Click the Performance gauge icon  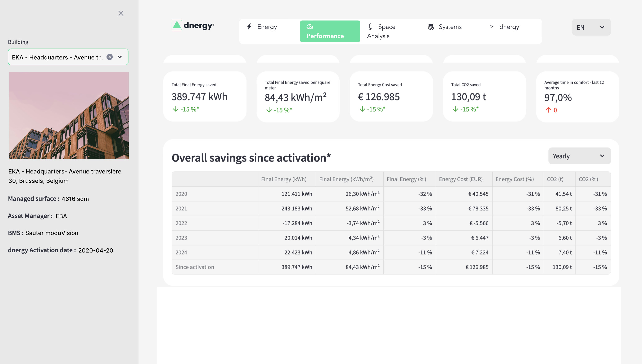point(310,27)
